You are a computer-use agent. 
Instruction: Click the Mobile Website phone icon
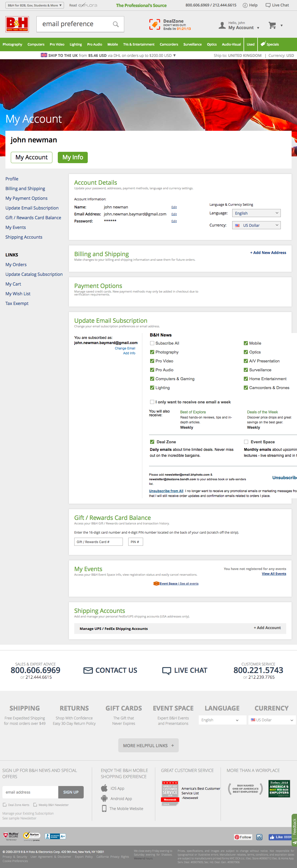(x=104, y=808)
